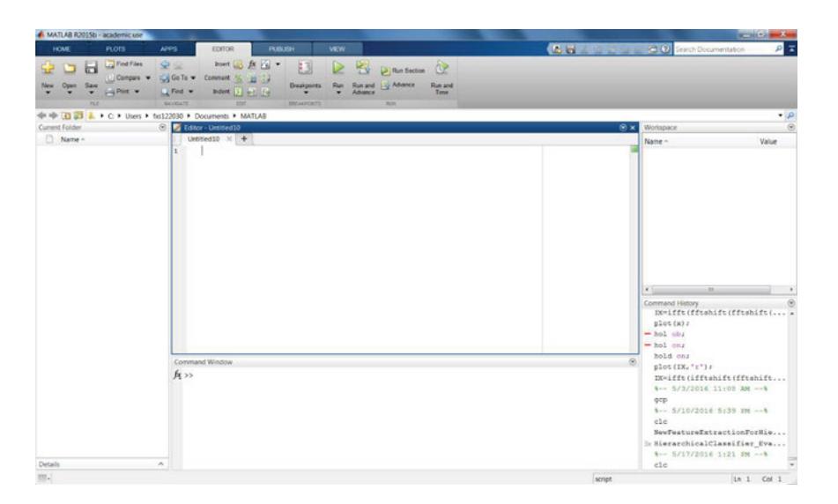Click the up-one-level folder icon in address bar
The width and height of the screenshot is (838, 504).
pyautogui.click(x=66, y=115)
